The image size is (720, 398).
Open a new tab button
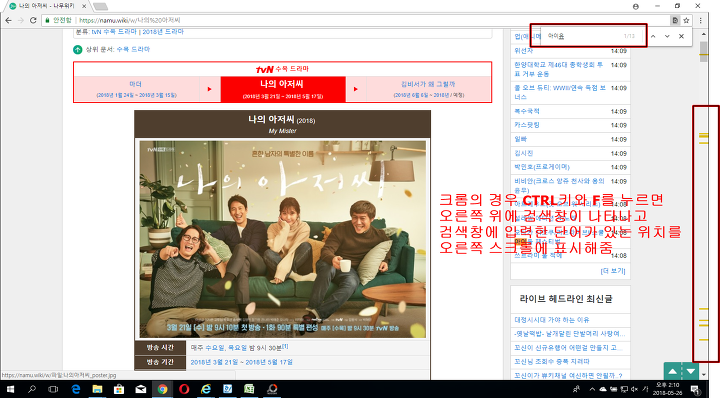(x=100, y=6)
